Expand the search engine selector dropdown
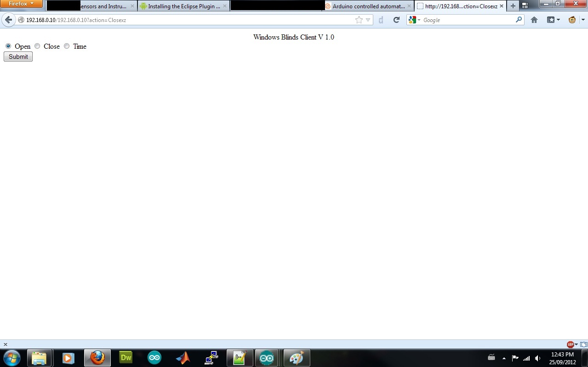 414,20
